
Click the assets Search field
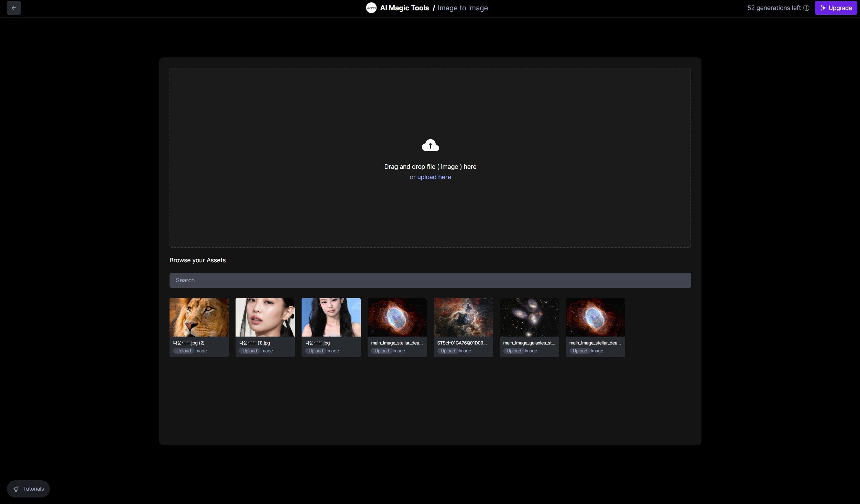tap(430, 280)
